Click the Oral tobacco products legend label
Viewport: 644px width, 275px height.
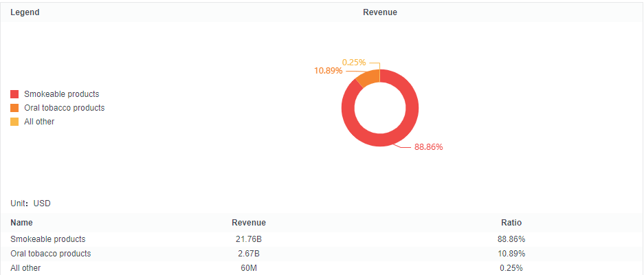tap(65, 108)
